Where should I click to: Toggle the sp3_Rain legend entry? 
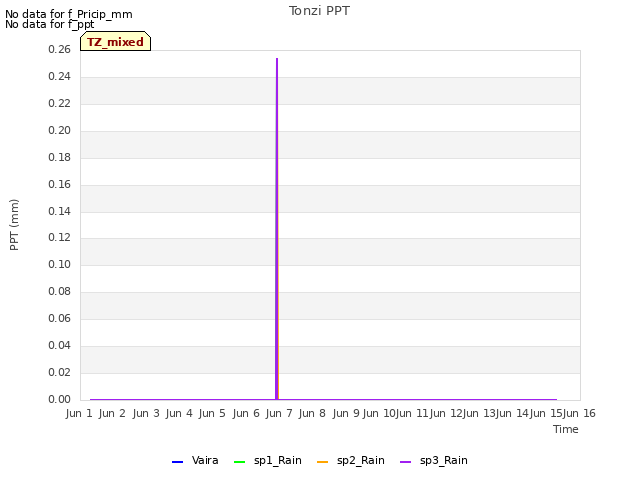point(433,461)
